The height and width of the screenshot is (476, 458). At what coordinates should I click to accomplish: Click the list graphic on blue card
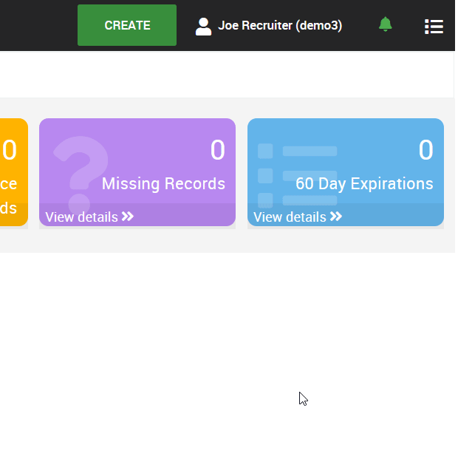point(297,176)
